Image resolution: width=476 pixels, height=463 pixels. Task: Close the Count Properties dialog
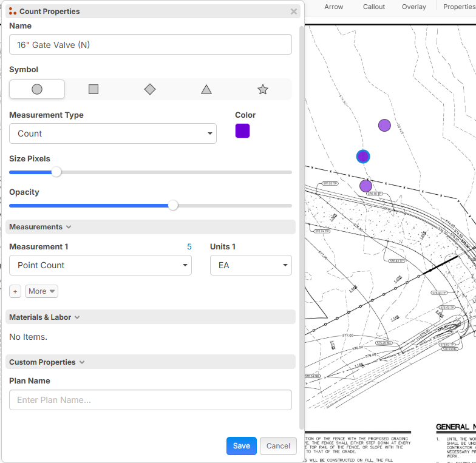point(294,12)
